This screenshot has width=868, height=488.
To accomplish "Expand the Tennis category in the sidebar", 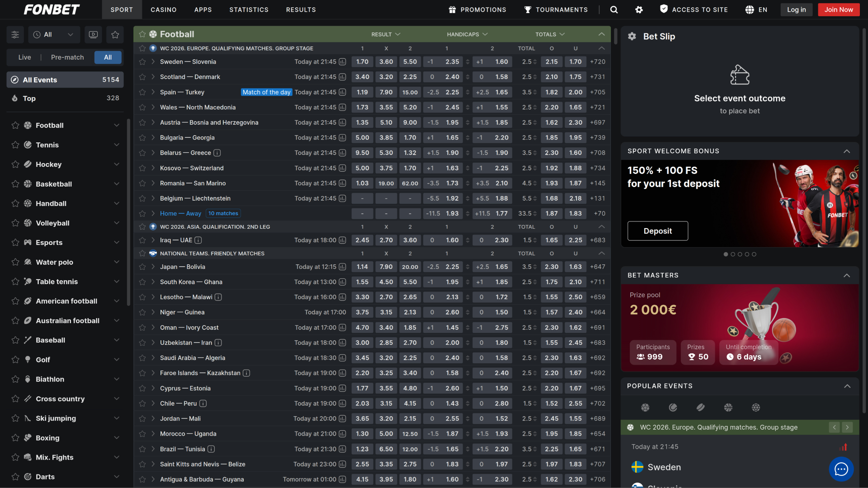I will [117, 145].
